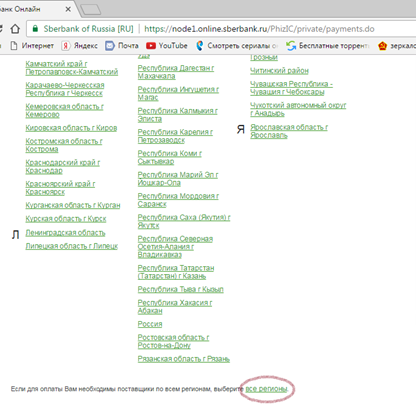Open the Яндекс bookmark
The image size is (416, 416).
80,46
